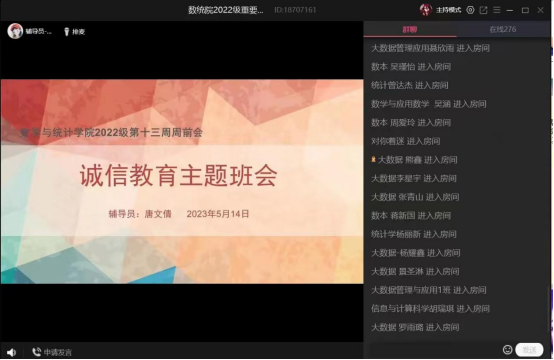Click the chat message input field
The image size is (554, 360).
click(435, 349)
